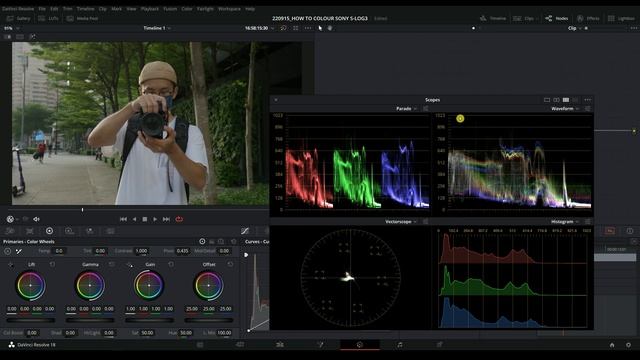The height and width of the screenshot is (360, 640).
Task: Close the Scopes window
Action: click(x=276, y=100)
